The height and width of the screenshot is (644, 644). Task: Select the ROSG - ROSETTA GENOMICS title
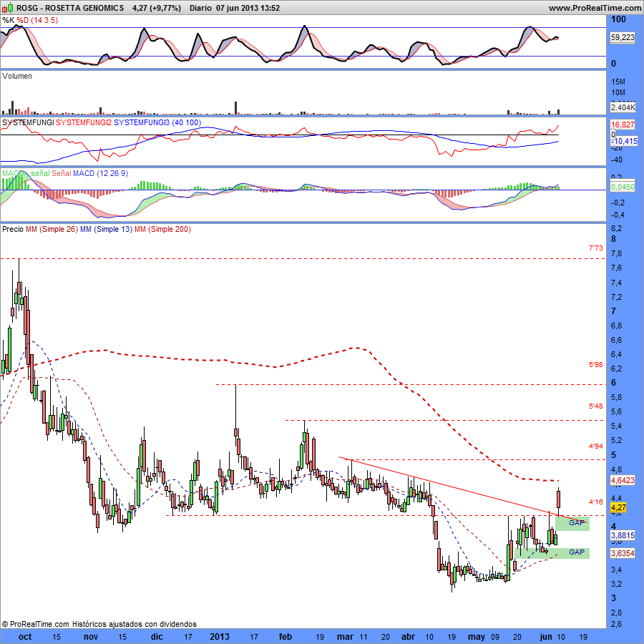click(70, 8)
